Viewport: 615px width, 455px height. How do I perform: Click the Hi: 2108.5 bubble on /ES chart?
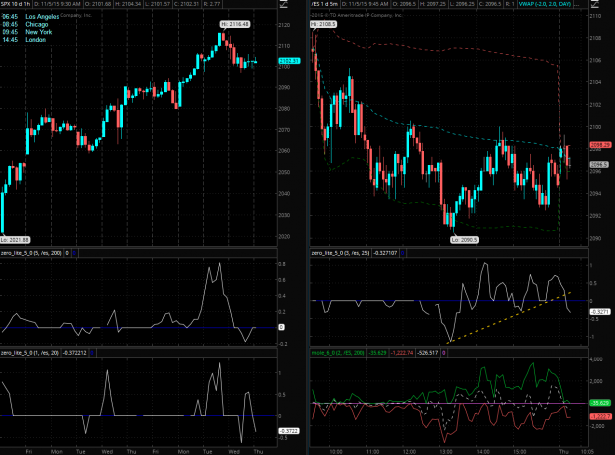point(323,22)
